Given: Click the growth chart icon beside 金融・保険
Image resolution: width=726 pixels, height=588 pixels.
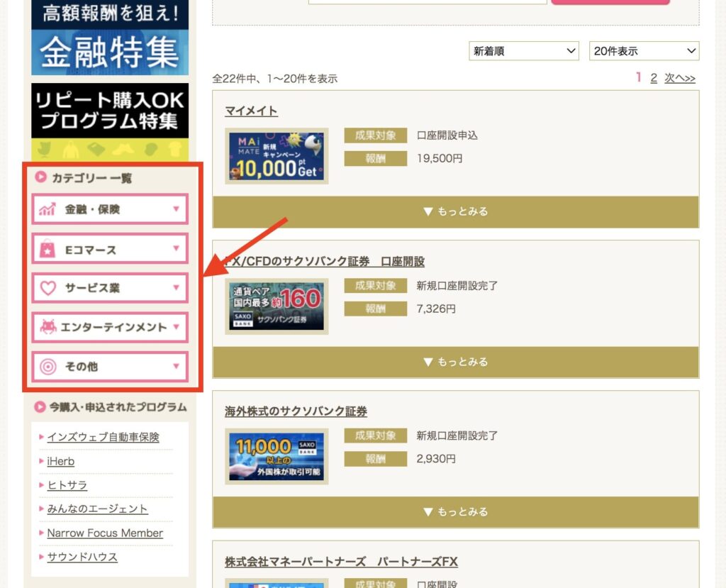Looking at the screenshot, I should (x=48, y=209).
